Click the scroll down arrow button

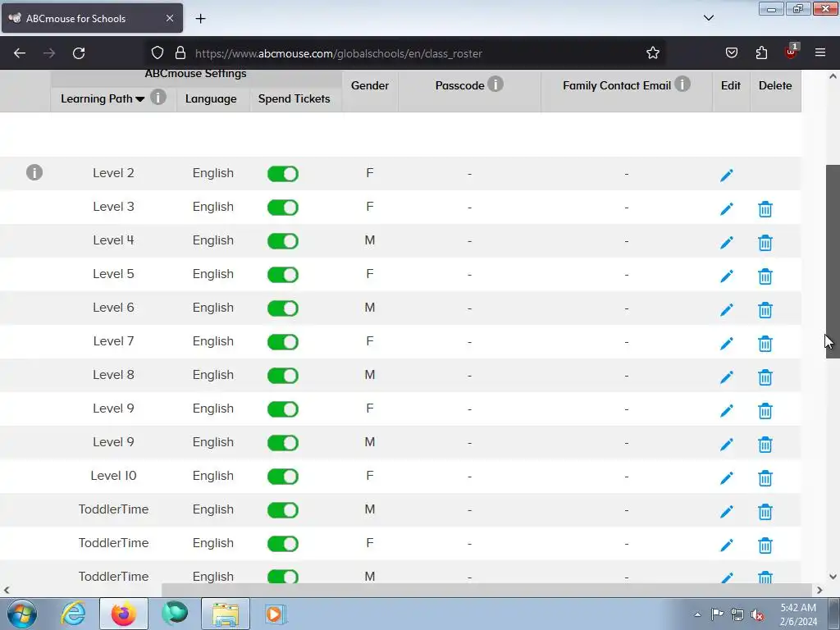pos(833,577)
